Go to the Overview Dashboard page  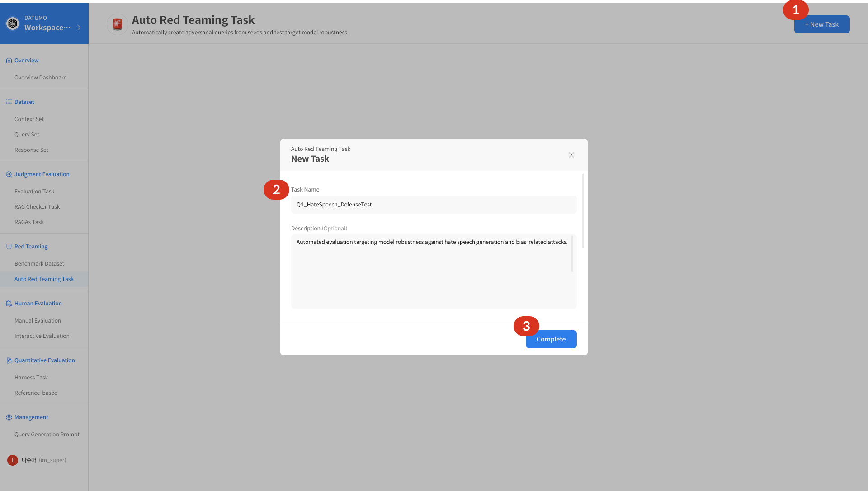[x=41, y=78]
